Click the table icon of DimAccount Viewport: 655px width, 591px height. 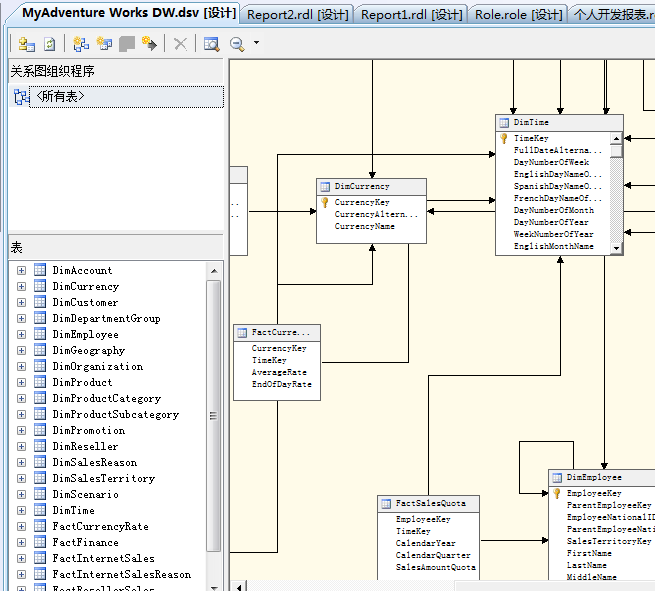[40, 270]
